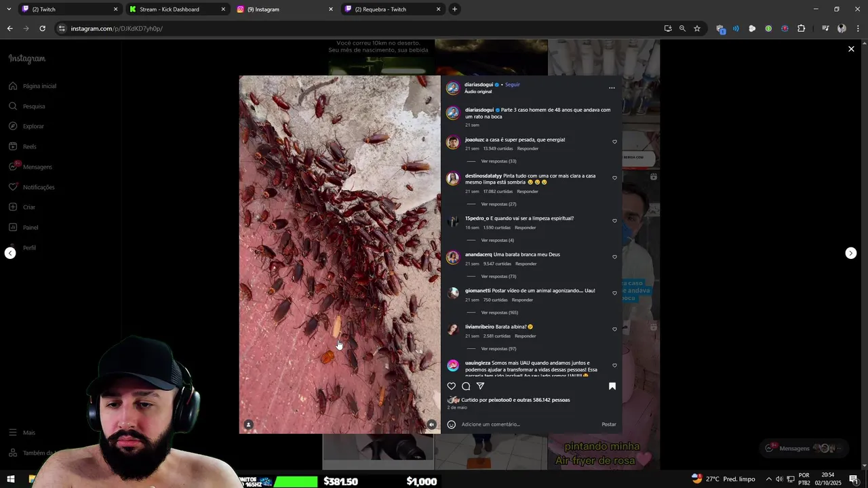Expand Ver respostas (165)
The height and width of the screenshot is (488, 868).
tap(500, 312)
